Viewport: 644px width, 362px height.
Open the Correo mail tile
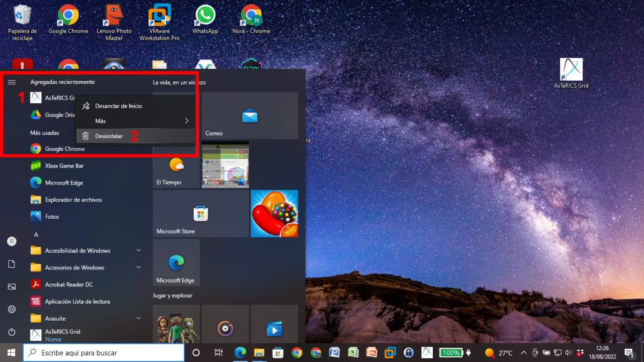pyautogui.click(x=249, y=115)
